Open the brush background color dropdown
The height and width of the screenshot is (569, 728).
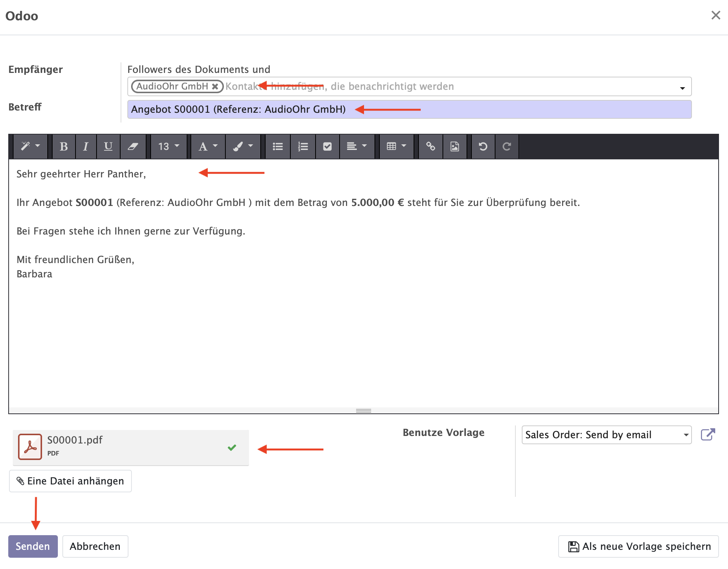(243, 146)
